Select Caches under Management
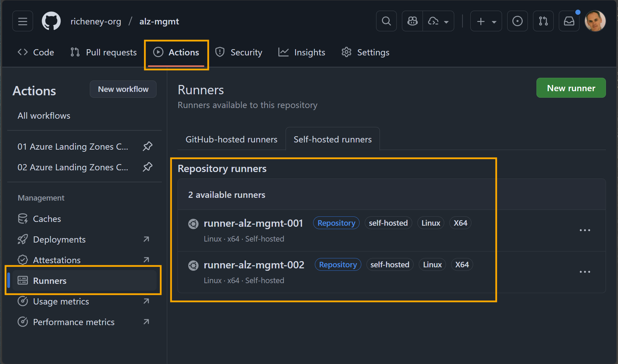 [47, 218]
